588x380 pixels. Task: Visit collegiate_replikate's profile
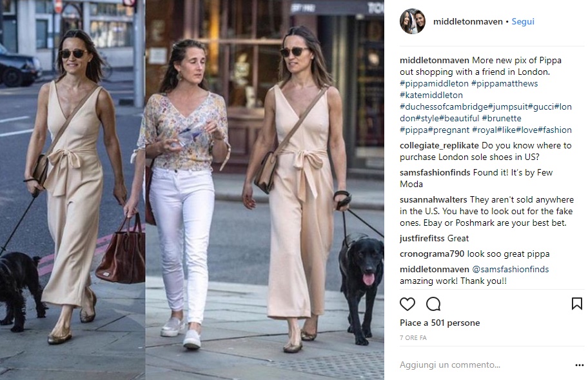[439, 146]
